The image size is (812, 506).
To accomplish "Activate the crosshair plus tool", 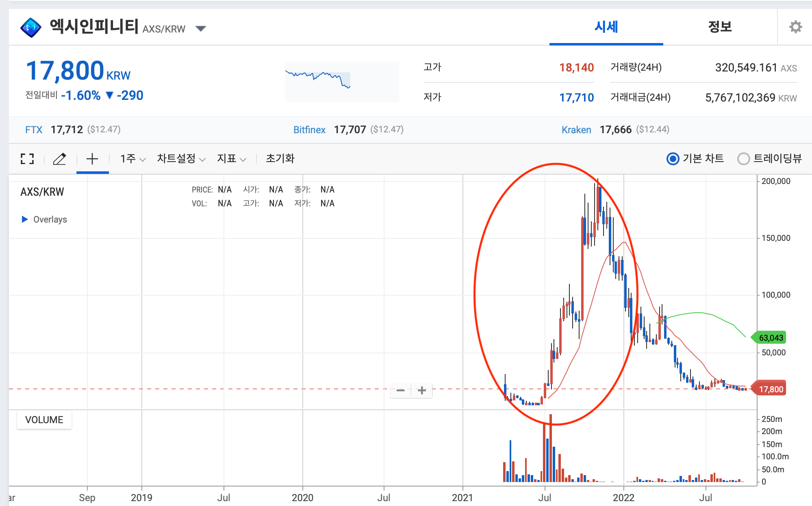I will tap(92, 159).
